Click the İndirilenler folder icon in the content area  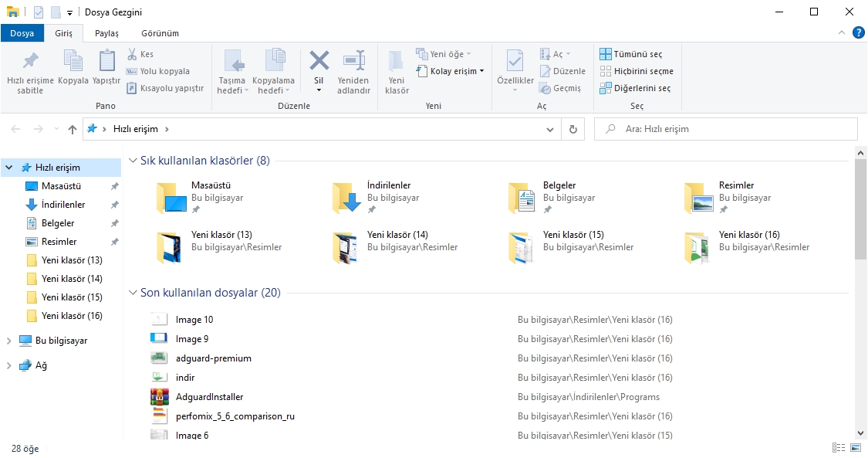pos(347,198)
